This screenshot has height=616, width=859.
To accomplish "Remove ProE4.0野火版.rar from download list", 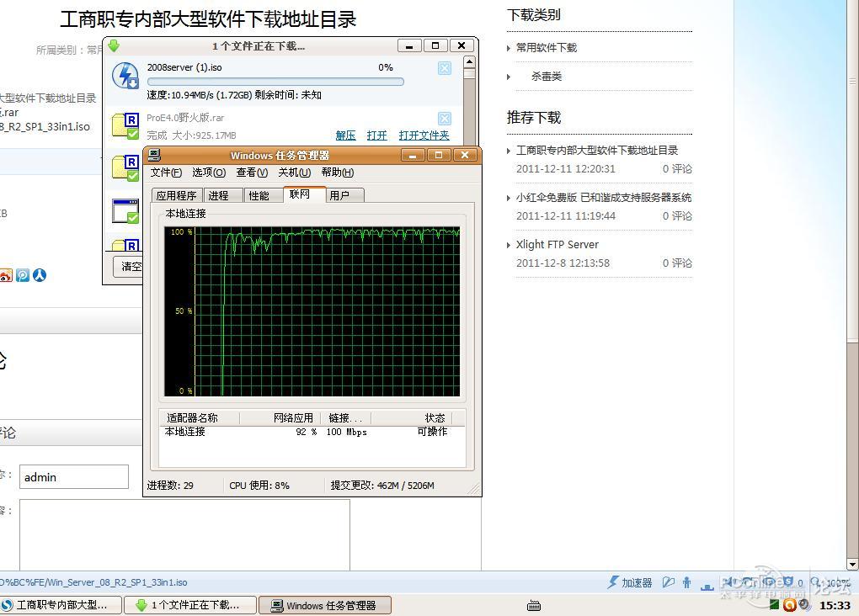I will coord(445,119).
